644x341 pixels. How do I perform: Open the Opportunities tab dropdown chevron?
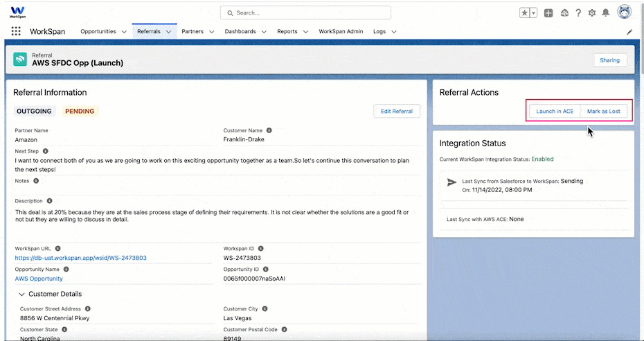(x=124, y=32)
